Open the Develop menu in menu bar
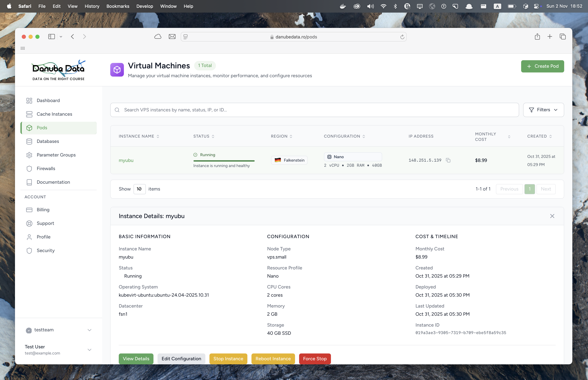The width and height of the screenshot is (588, 380). 145,6
